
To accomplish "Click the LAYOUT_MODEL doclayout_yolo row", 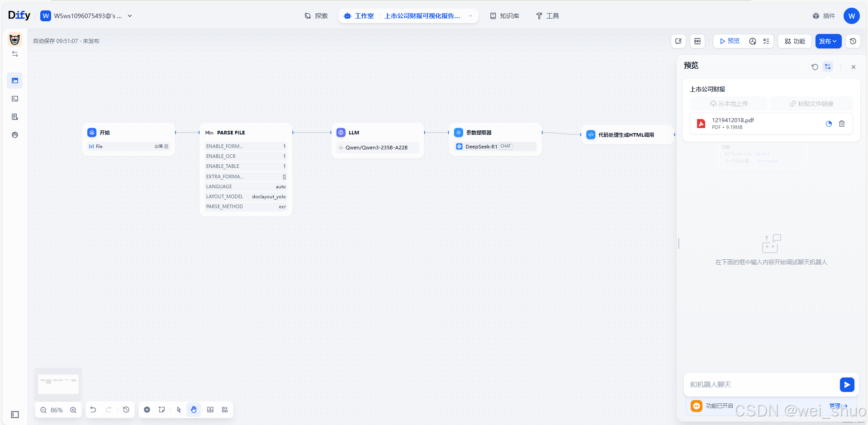I will tap(246, 196).
